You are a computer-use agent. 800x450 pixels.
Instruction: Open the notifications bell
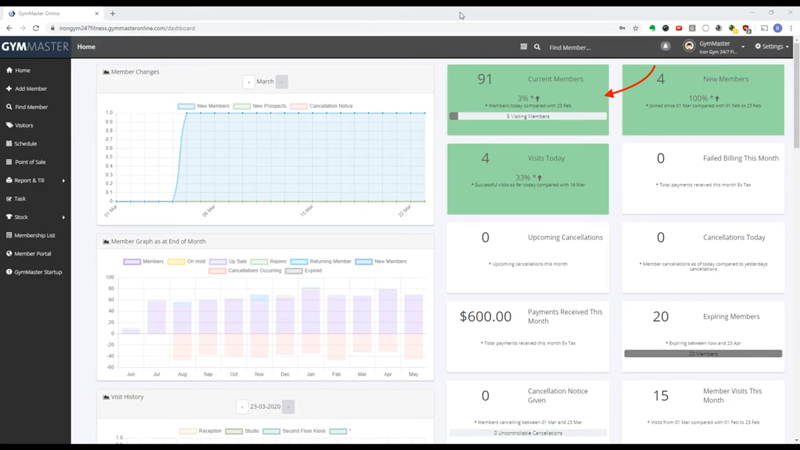[665, 46]
